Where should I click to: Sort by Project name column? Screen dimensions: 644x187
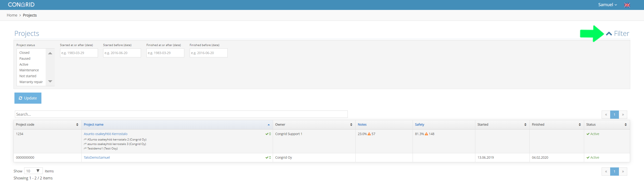coord(177,125)
